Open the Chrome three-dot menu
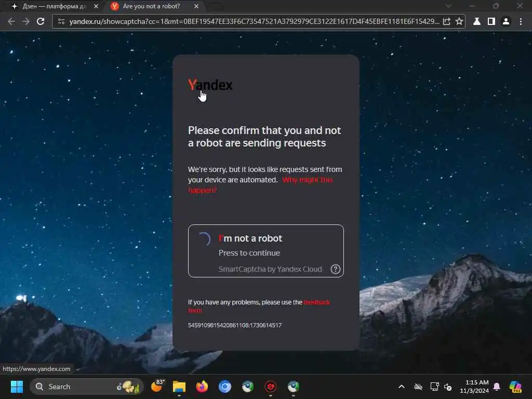Viewport: 532px width, 399px height. pyautogui.click(x=521, y=21)
